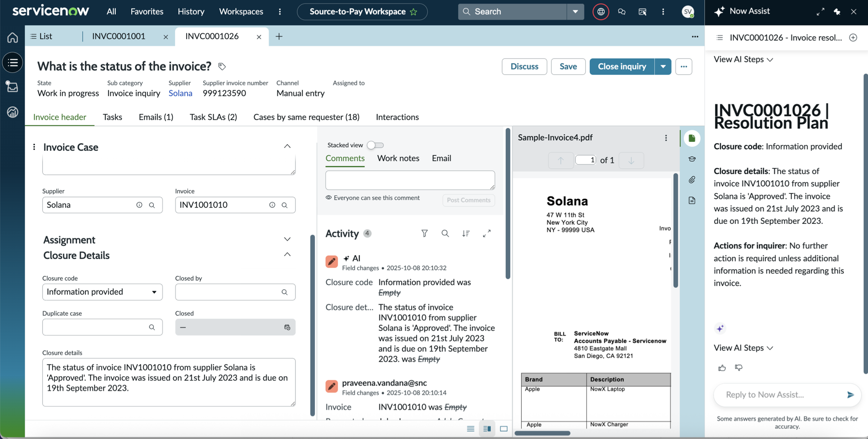This screenshot has height=439, width=868.
Task: Expand the bottom View AI Steps
Action: click(743, 348)
